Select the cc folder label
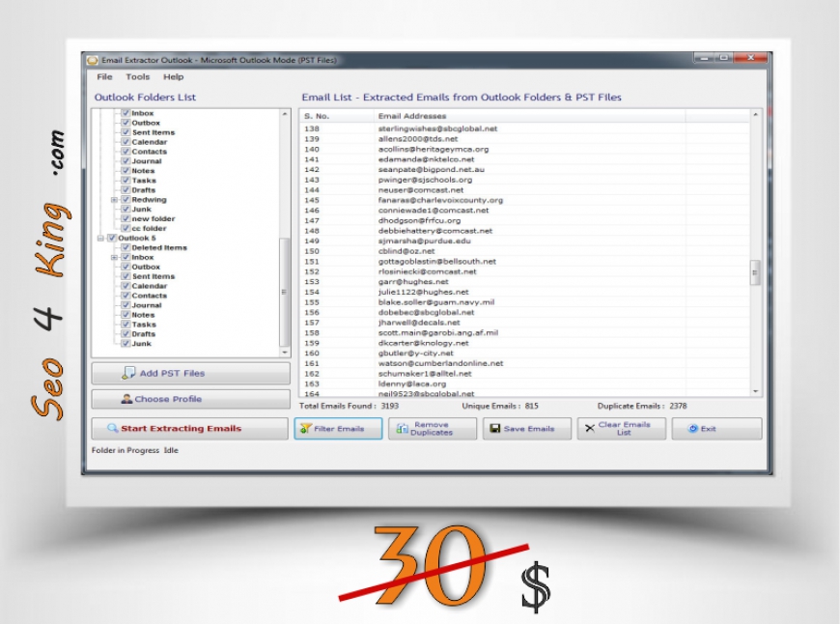Image resolution: width=840 pixels, height=624 pixels. [x=149, y=228]
